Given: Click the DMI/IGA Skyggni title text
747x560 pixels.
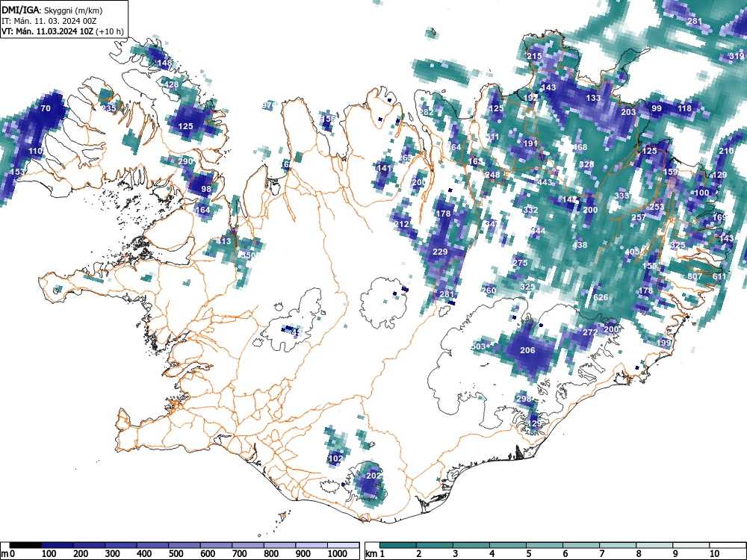Looking at the screenshot, I should [52, 10].
